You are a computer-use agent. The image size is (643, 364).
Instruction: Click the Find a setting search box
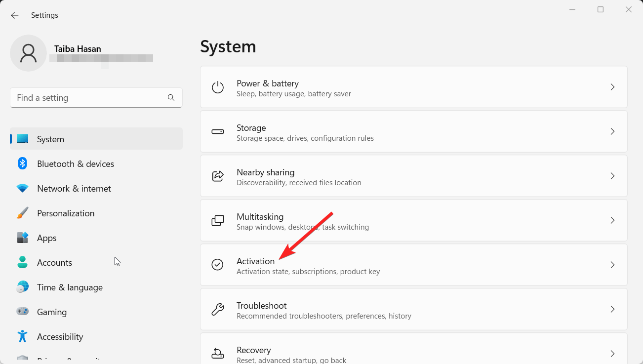[89, 98]
